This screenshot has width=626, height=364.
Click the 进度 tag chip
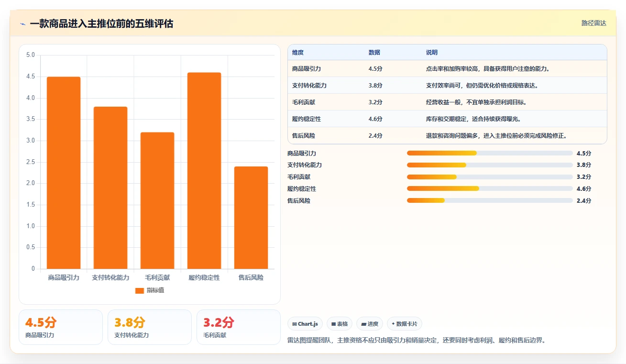click(x=370, y=324)
